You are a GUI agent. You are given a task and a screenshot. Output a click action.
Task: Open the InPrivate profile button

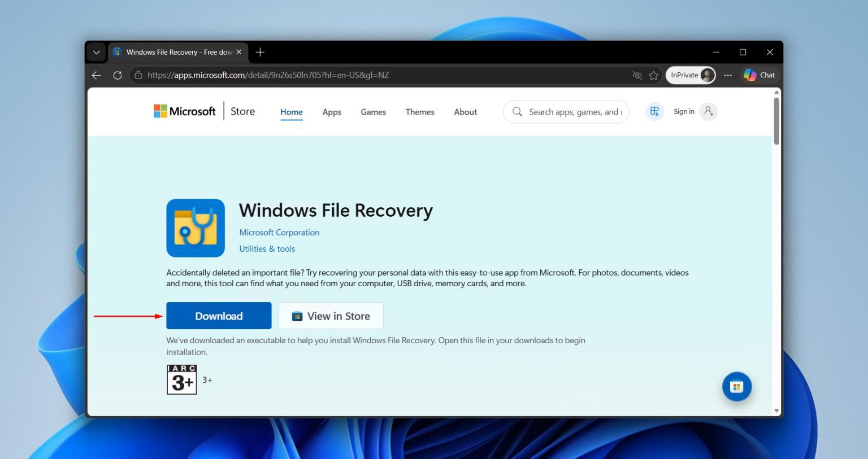point(691,75)
